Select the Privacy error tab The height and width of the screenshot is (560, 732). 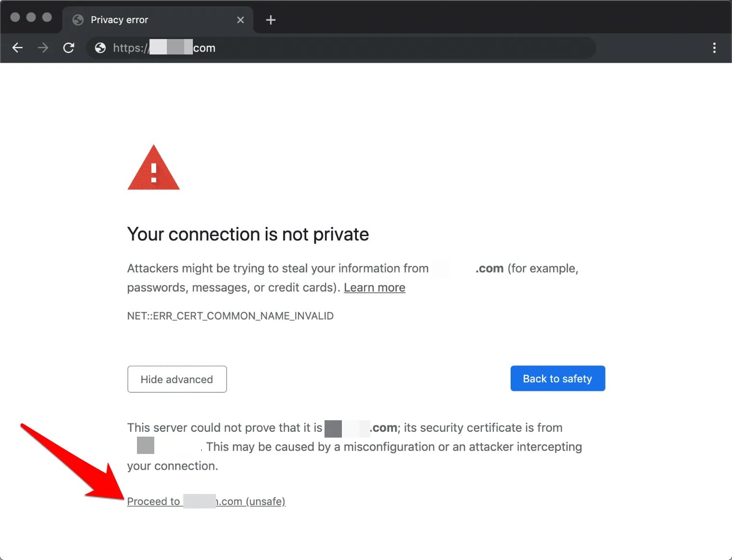tap(145, 20)
